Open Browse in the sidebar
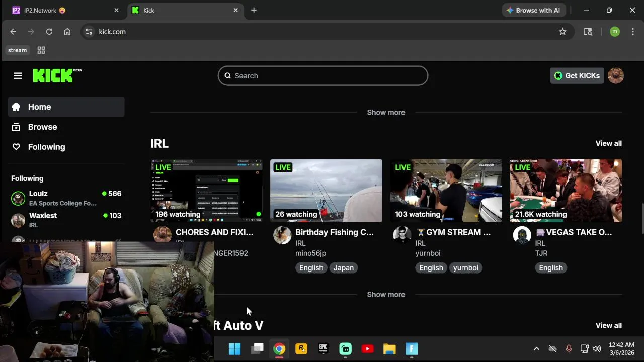Viewport: 644px width, 362px height. 66,127
